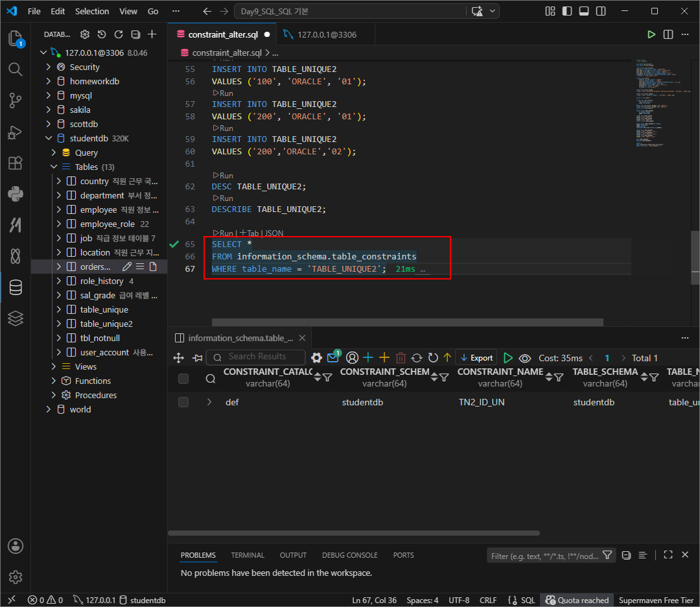This screenshot has height=607, width=700.
Task: Open the filter funnel in Problems panel
Action: click(607, 554)
